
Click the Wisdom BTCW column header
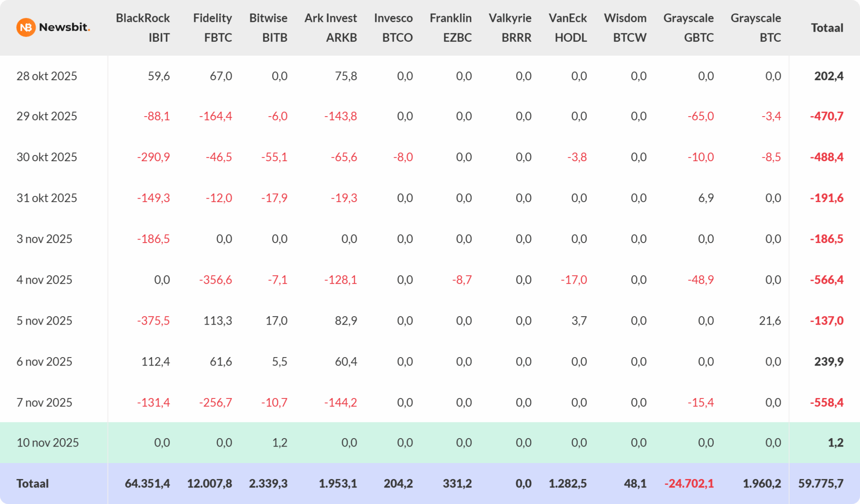click(x=625, y=28)
